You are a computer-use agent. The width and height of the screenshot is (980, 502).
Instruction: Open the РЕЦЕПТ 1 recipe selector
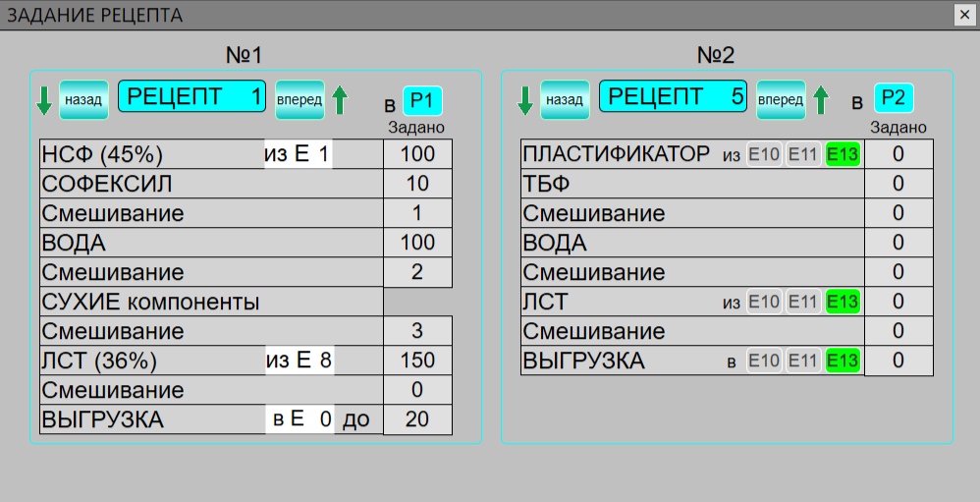[191, 96]
